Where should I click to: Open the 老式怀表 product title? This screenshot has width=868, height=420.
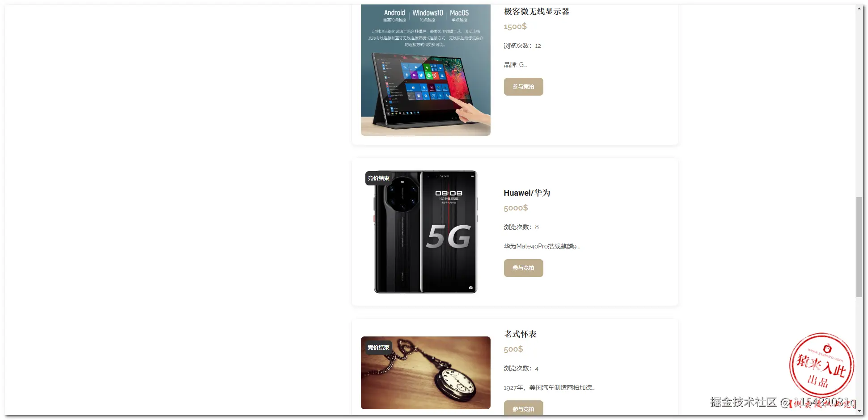click(x=520, y=334)
